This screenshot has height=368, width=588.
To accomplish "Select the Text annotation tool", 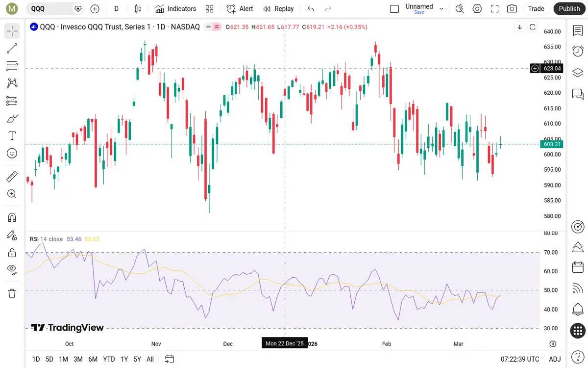I will click(x=12, y=136).
